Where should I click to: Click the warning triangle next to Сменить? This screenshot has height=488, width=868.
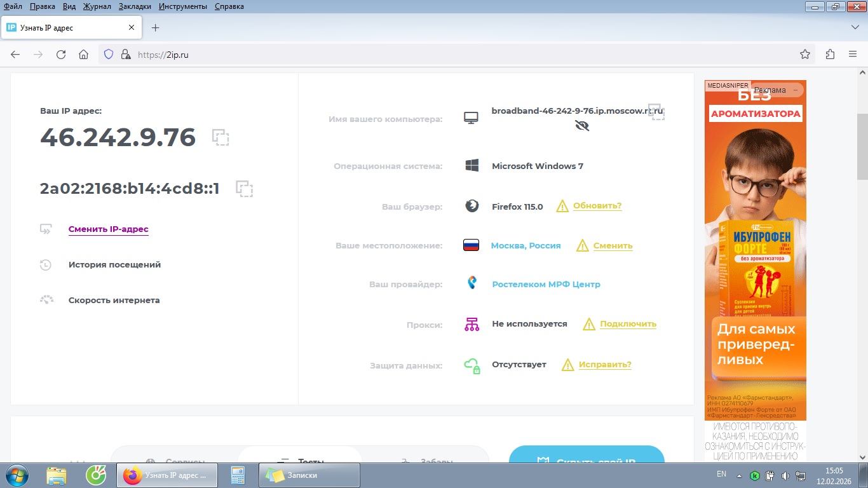(x=583, y=245)
